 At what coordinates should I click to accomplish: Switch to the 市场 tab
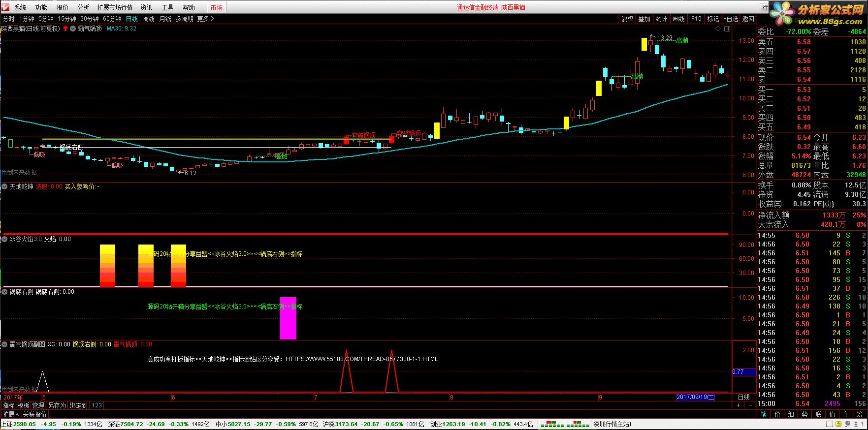[x=216, y=7]
